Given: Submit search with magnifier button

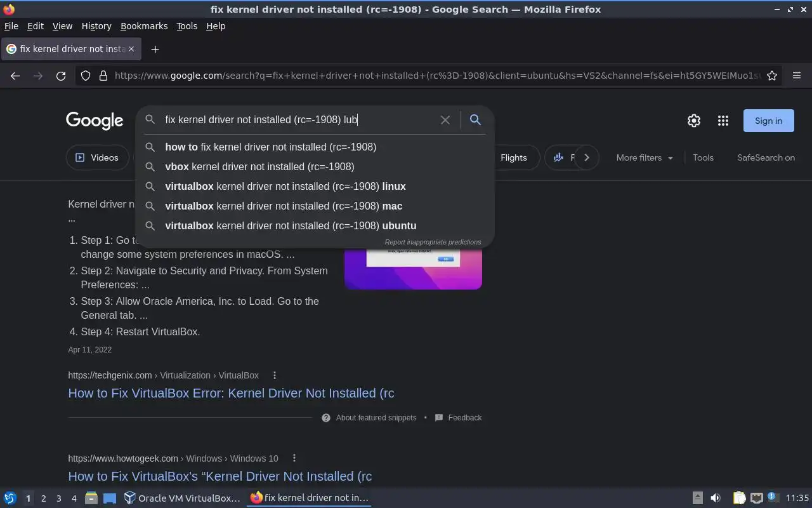Looking at the screenshot, I should tap(475, 119).
